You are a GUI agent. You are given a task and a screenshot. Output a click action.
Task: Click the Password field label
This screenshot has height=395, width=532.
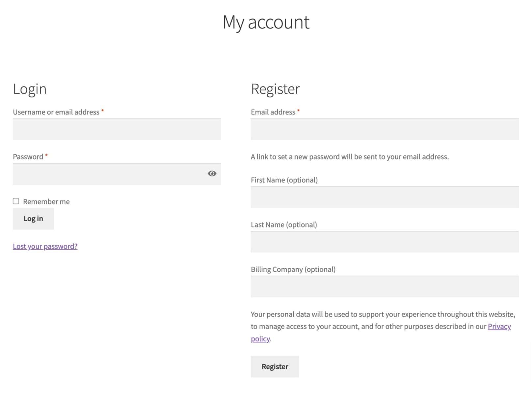28,157
